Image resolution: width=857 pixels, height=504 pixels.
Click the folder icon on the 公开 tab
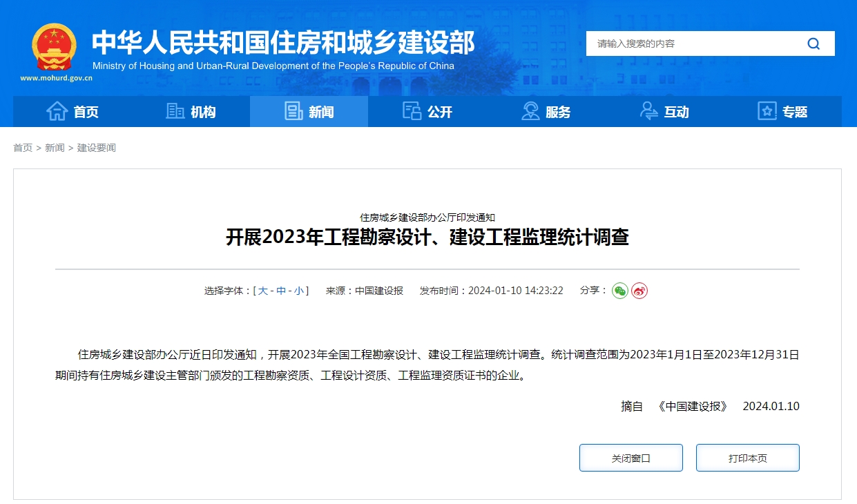(411, 111)
